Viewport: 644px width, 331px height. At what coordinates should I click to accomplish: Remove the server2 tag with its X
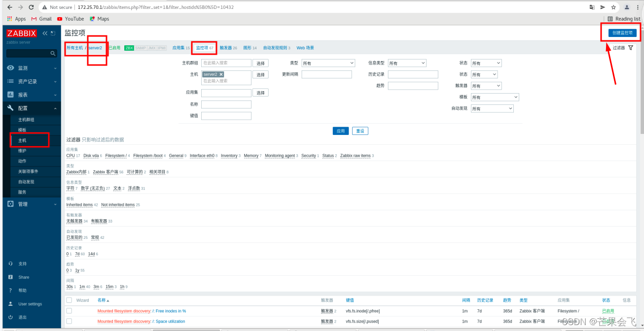[x=221, y=74]
